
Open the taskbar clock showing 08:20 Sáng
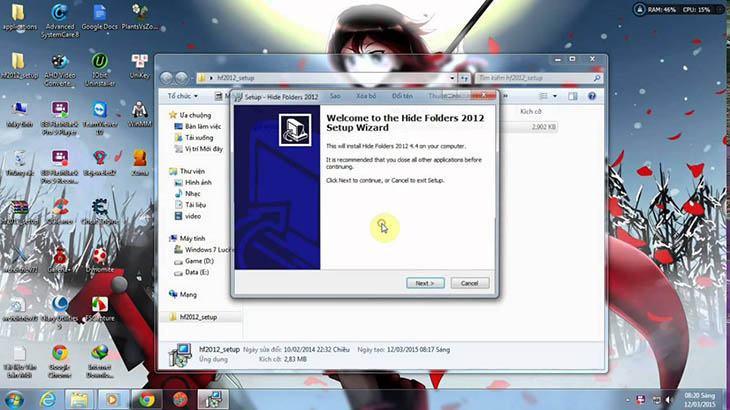(700, 400)
